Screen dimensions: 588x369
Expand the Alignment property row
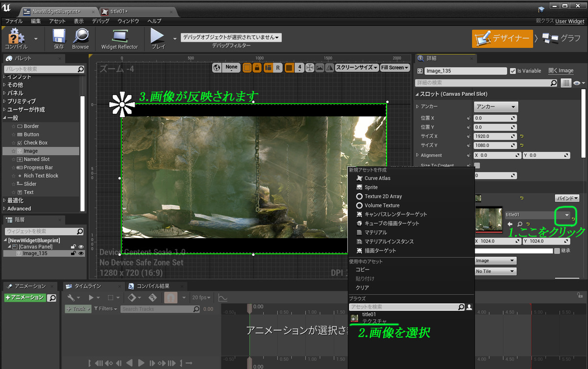click(417, 155)
